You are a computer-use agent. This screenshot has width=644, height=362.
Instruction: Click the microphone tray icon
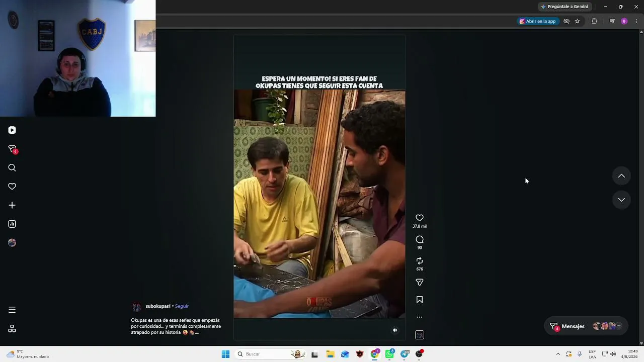[x=580, y=354]
